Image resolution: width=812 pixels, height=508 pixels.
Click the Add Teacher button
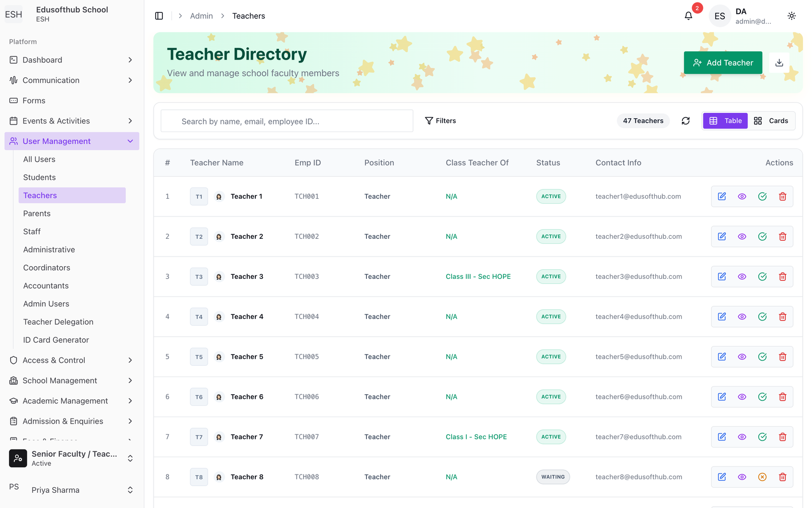pos(723,62)
